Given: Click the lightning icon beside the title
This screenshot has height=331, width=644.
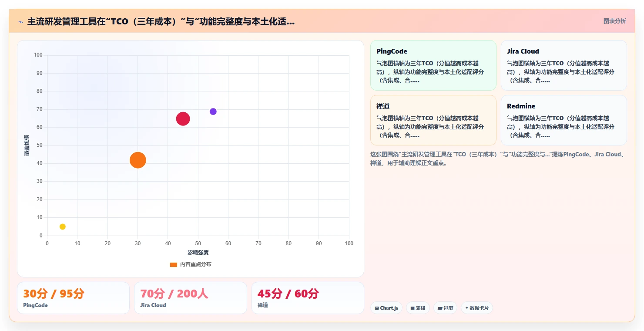Looking at the screenshot, I should coord(21,22).
